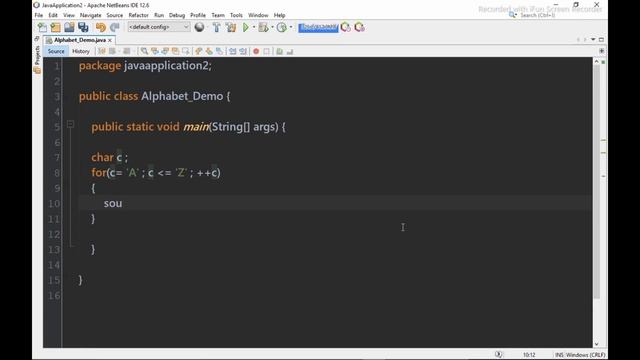Image resolution: width=640 pixels, height=360 pixels.
Task: Switch to the History view button
Action: tap(80, 51)
